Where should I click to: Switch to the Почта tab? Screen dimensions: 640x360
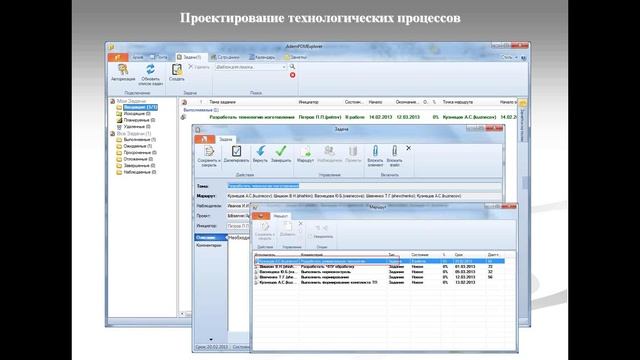159,57
